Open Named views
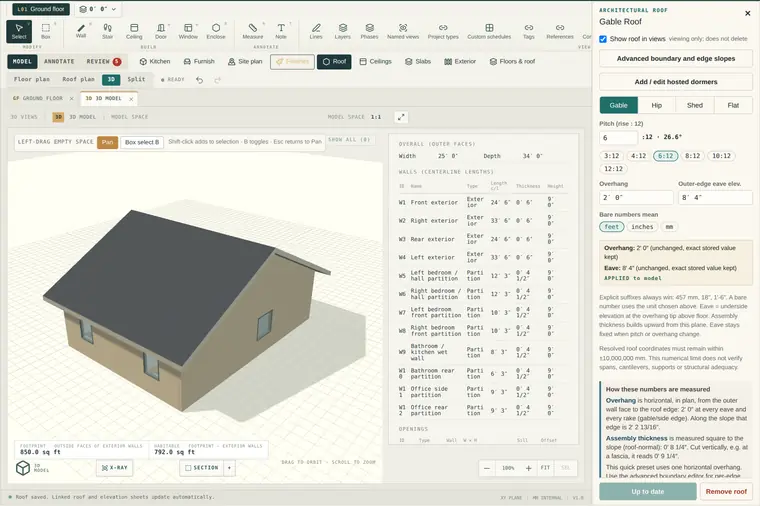Screen dimensions: 760x506 click(x=403, y=31)
